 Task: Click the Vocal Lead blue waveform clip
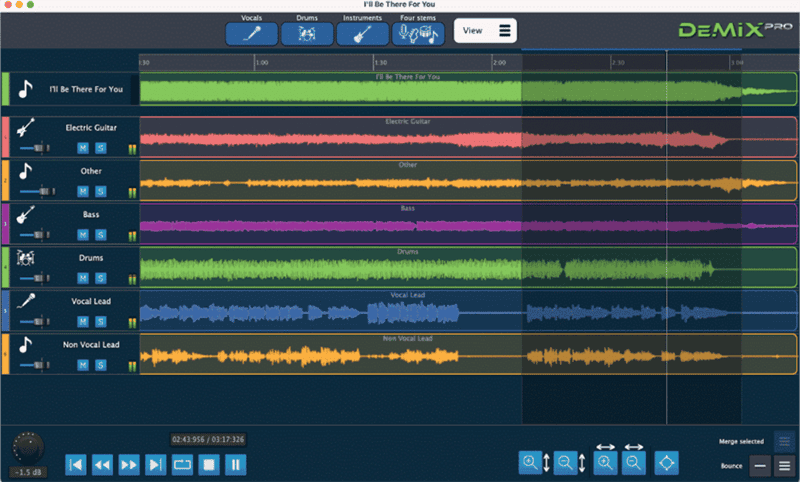tap(468, 310)
